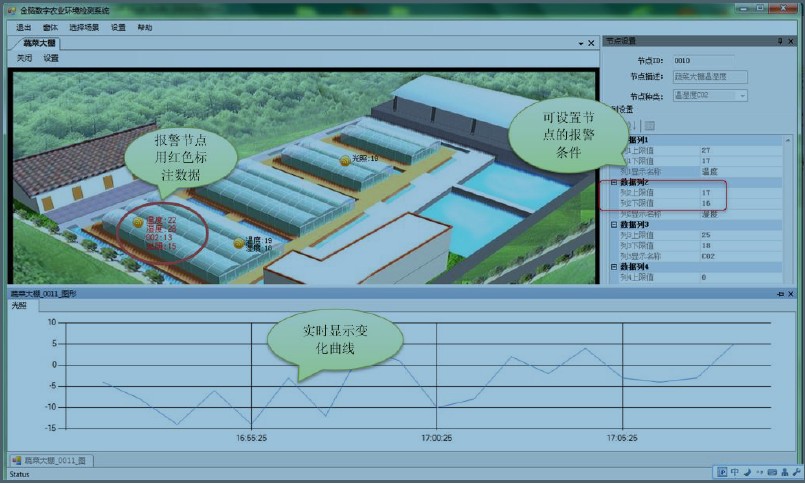This screenshot has width=805, height=484.
Task: Pin the bottom chart panel
Action: point(782,295)
